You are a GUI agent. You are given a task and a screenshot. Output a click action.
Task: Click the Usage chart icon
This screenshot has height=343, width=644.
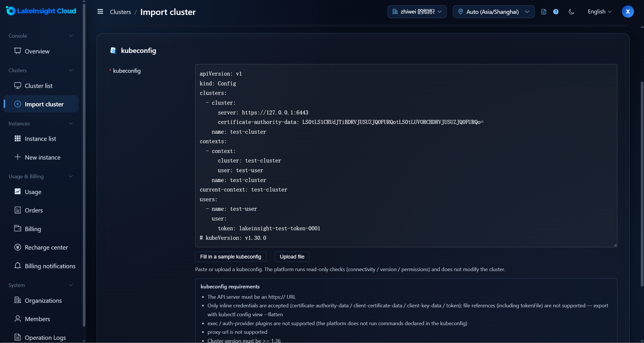pos(18,191)
